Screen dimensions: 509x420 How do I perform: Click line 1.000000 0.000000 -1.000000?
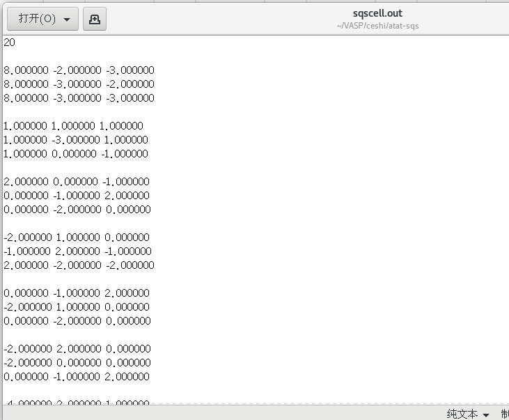click(x=76, y=154)
